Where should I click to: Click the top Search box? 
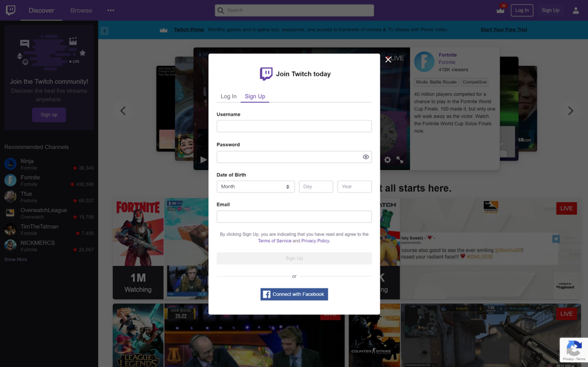[x=295, y=10]
